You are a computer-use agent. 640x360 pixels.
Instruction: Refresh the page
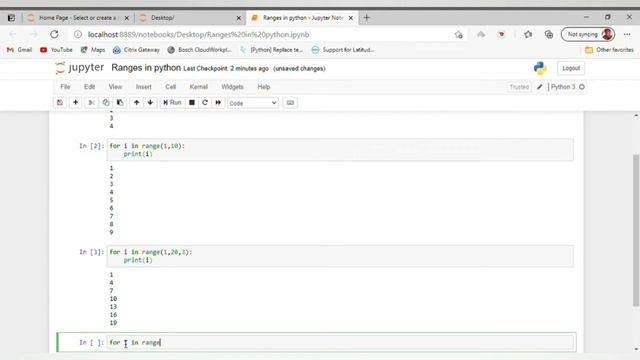pos(54,34)
